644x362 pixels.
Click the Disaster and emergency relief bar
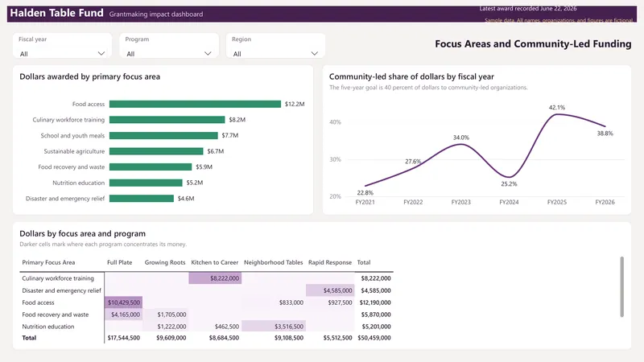point(142,199)
